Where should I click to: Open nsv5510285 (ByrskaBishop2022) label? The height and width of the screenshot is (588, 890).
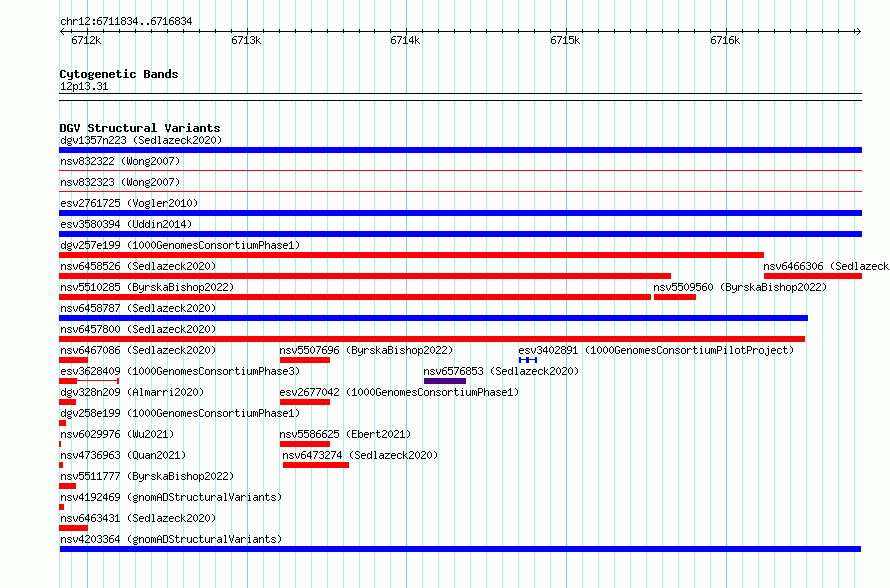click(147, 287)
